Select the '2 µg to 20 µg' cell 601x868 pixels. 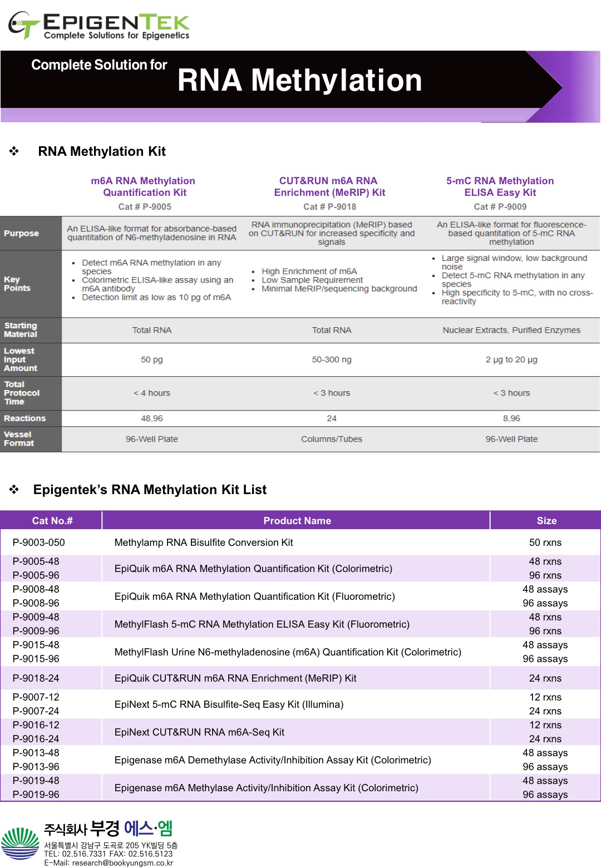click(511, 359)
